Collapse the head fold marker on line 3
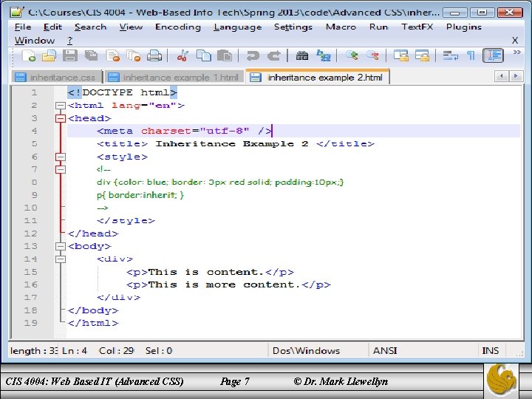Viewport: 532px width, 399px height. (x=61, y=118)
